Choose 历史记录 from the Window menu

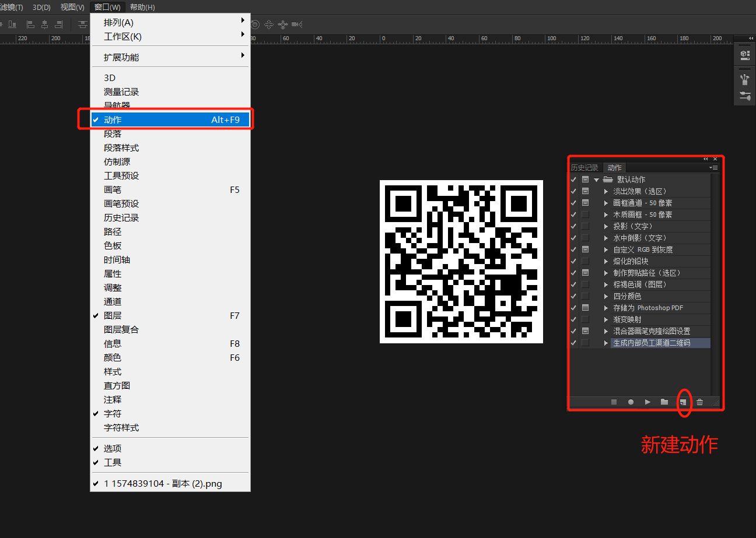click(x=121, y=217)
